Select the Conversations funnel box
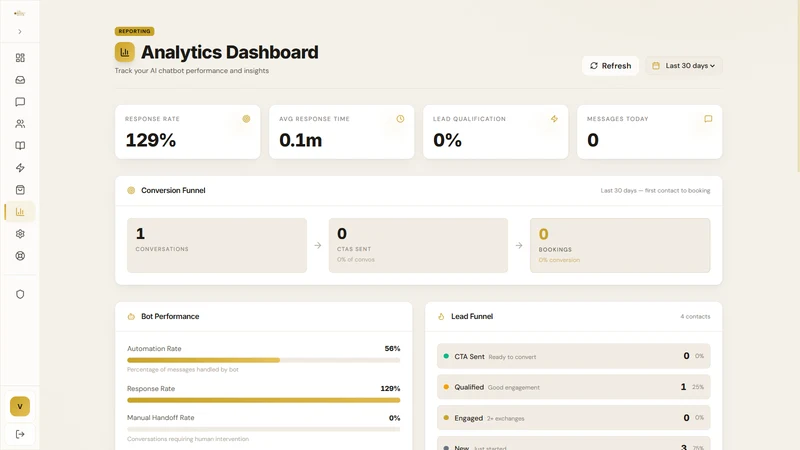The image size is (800, 450). point(217,245)
